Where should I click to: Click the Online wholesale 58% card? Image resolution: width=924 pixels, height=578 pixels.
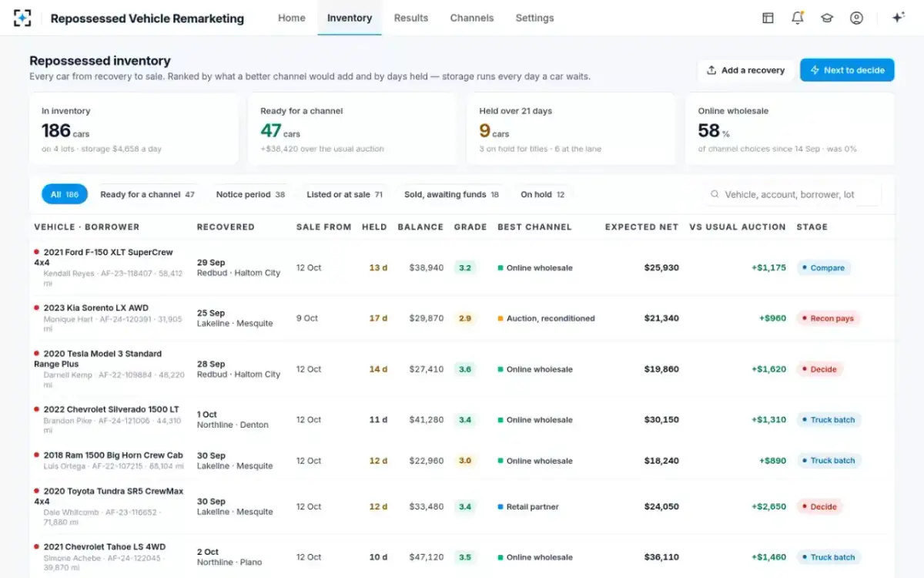click(x=790, y=129)
